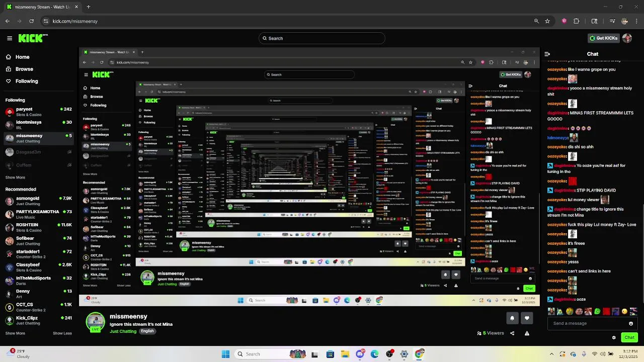Image resolution: width=644 pixels, height=362 pixels.
Task: Share the stream via share icon
Action: 512,333
